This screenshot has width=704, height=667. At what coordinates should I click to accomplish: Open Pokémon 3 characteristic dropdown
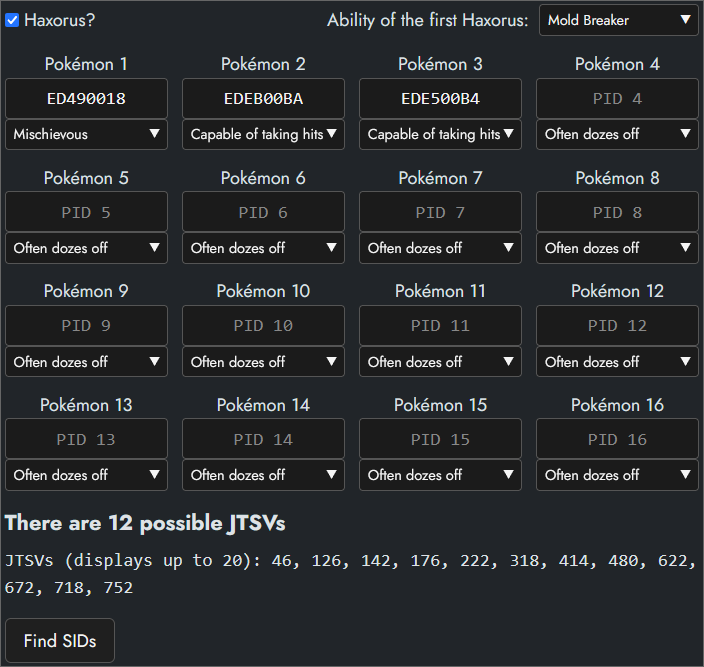(x=440, y=134)
